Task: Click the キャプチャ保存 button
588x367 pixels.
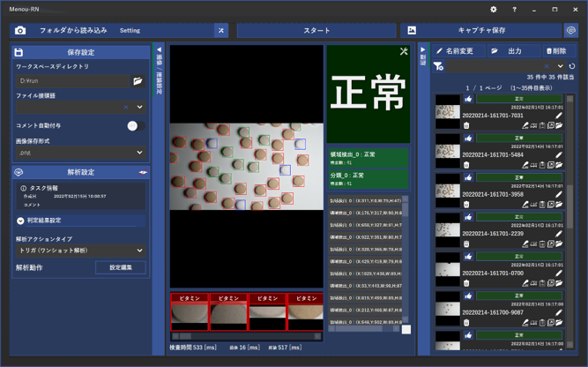Action: tap(481, 30)
